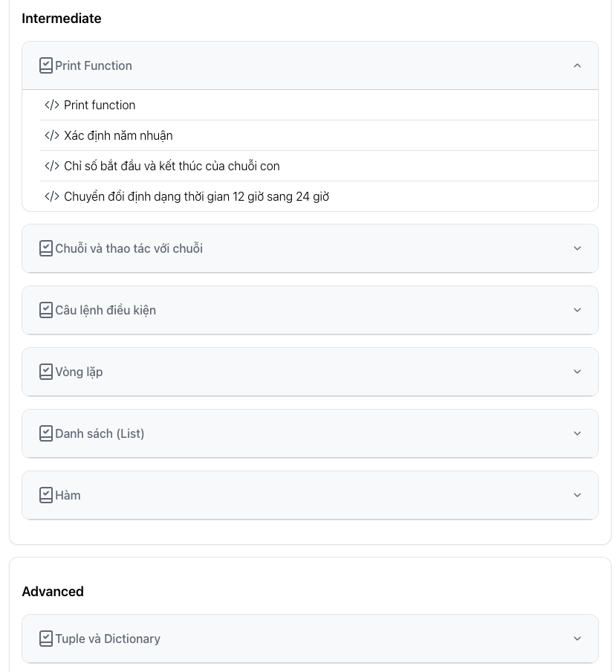Click book icon beside Tuple và Dictionary

[46, 639]
